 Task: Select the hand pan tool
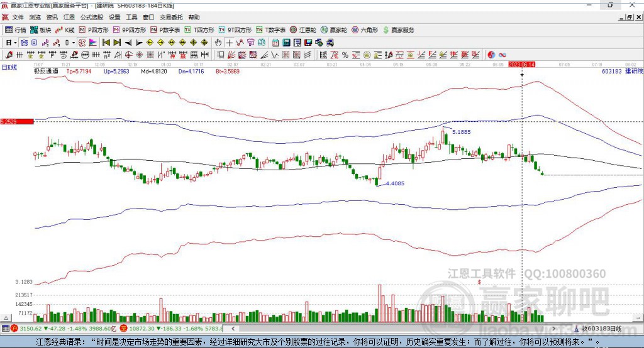pos(218,43)
